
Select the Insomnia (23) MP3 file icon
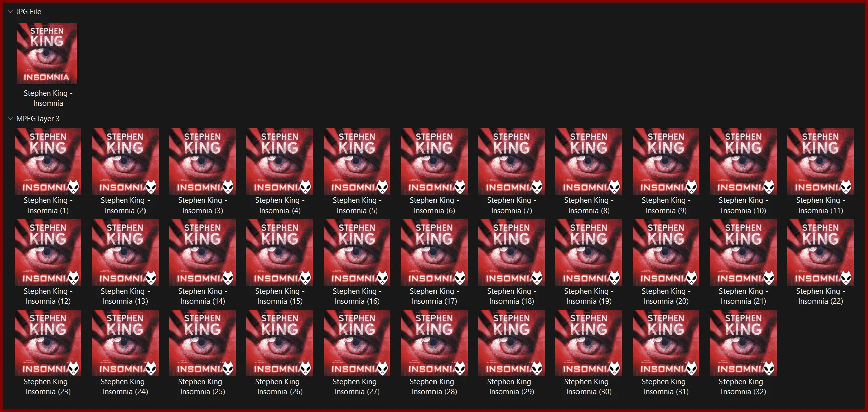[48, 343]
